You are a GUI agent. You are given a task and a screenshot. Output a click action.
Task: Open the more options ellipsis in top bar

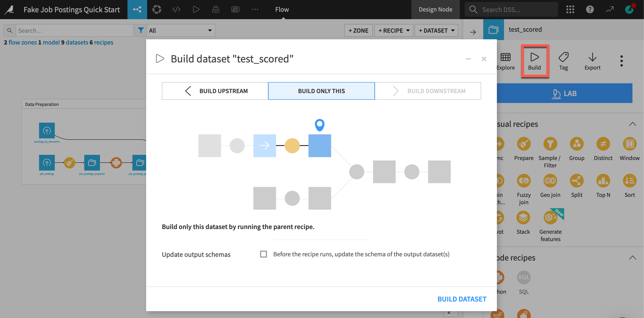pos(255,10)
